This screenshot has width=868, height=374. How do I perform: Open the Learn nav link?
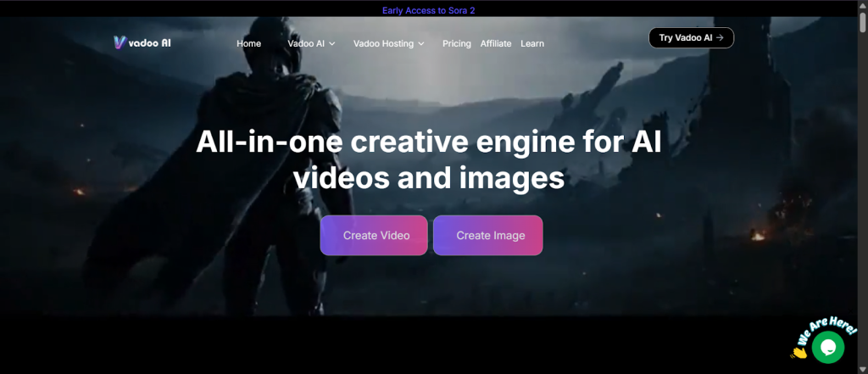[532, 43]
